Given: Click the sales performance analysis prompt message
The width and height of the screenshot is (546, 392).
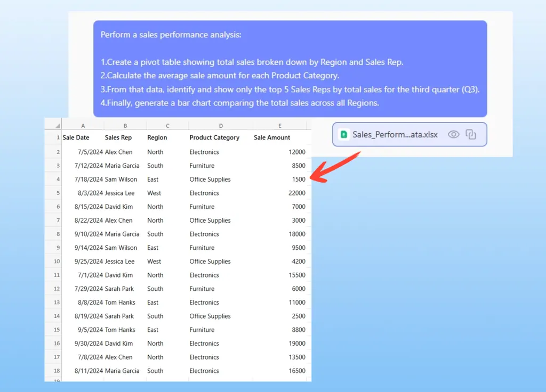Looking at the screenshot, I should tap(290, 69).
